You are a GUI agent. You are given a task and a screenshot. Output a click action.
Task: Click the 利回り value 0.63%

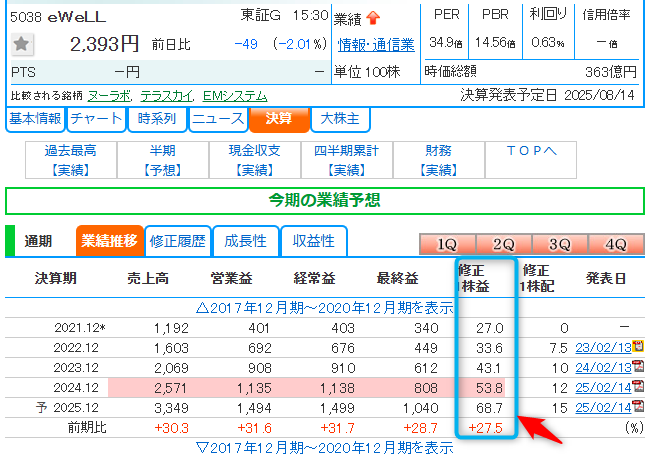(x=548, y=42)
